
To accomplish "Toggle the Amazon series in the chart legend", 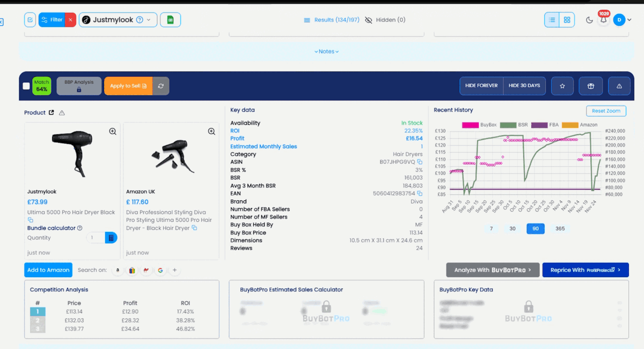I will click(580, 125).
